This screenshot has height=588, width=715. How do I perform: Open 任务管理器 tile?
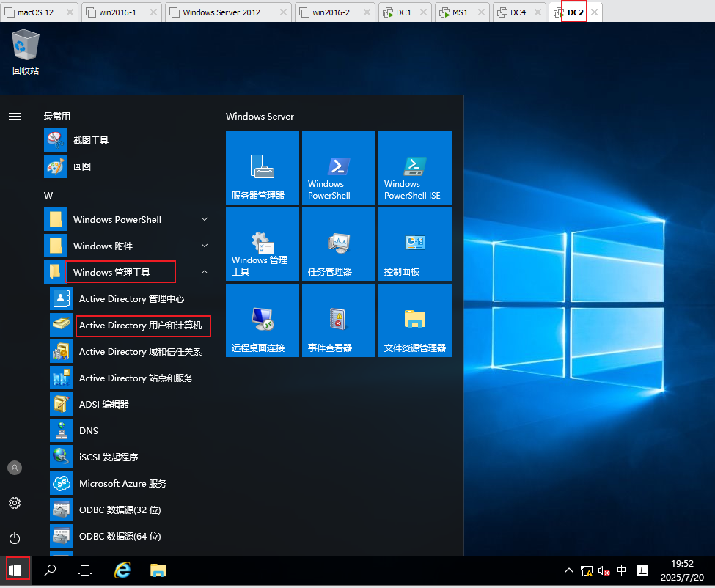point(339,244)
